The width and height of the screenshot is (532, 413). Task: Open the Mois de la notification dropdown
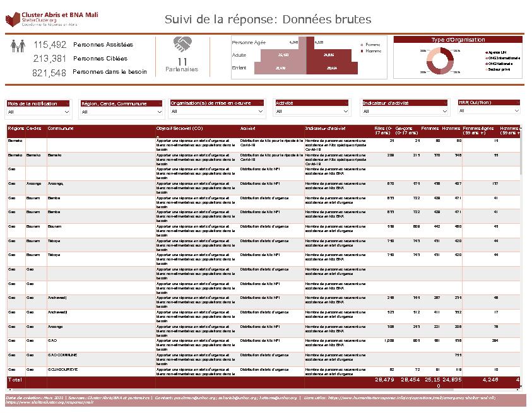pos(40,112)
